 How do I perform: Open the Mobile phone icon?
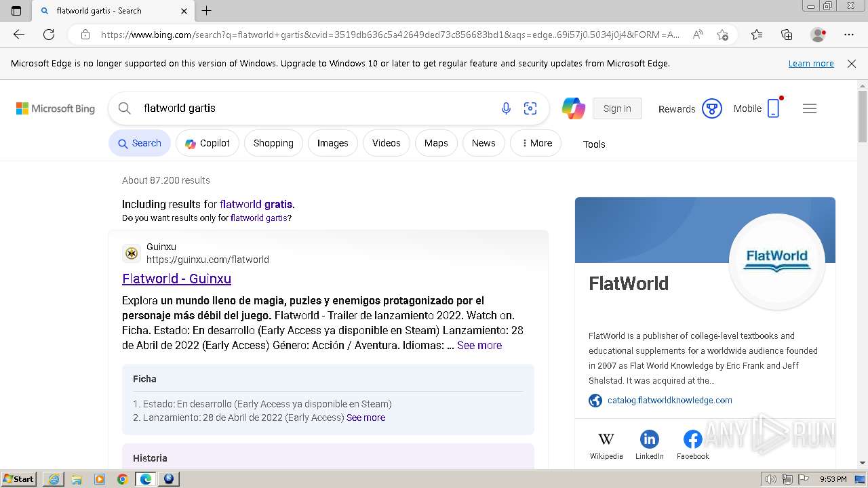pos(774,108)
